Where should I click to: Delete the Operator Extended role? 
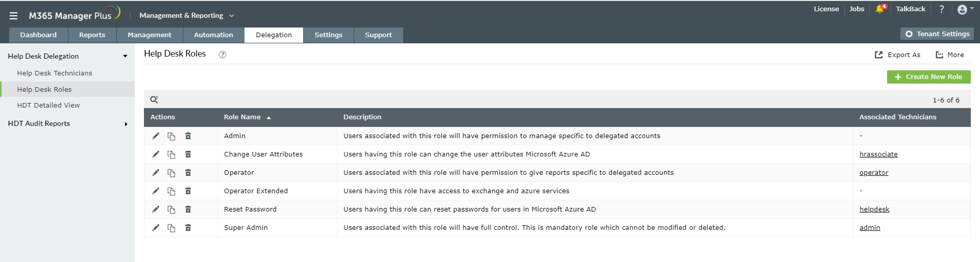[x=188, y=191]
